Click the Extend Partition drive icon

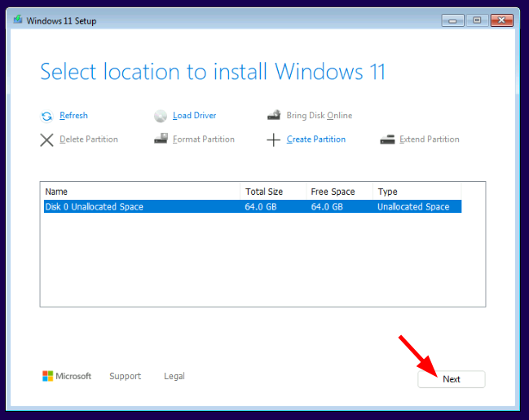[387, 139]
